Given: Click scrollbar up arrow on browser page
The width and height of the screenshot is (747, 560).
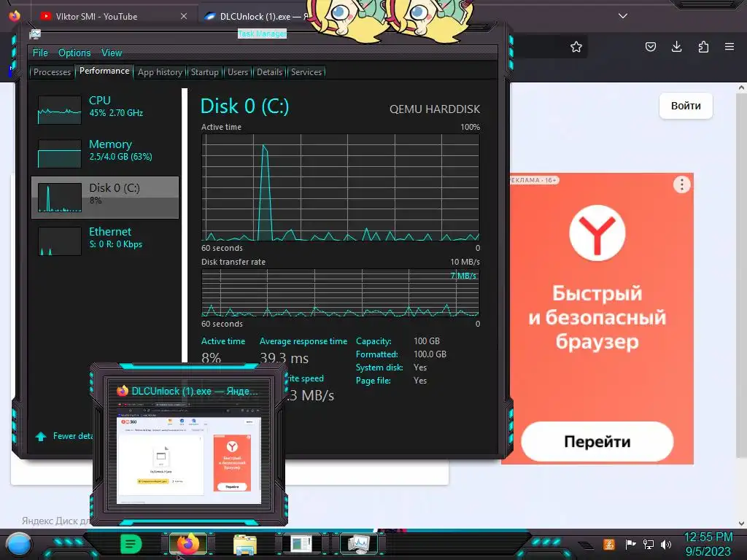Looking at the screenshot, I should click(741, 87).
